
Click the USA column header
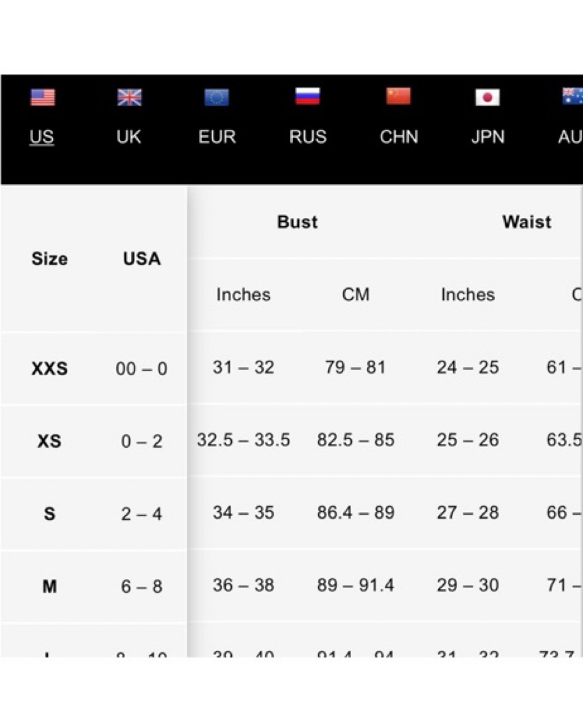(142, 259)
